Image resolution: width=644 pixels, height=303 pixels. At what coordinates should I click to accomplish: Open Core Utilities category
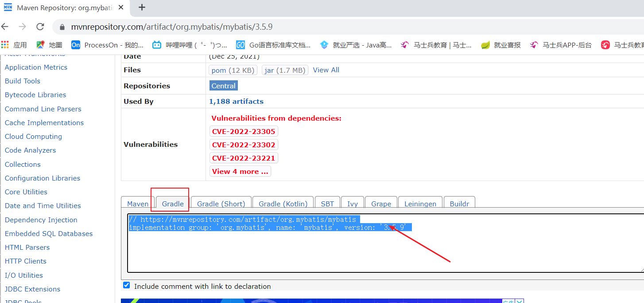click(x=26, y=192)
